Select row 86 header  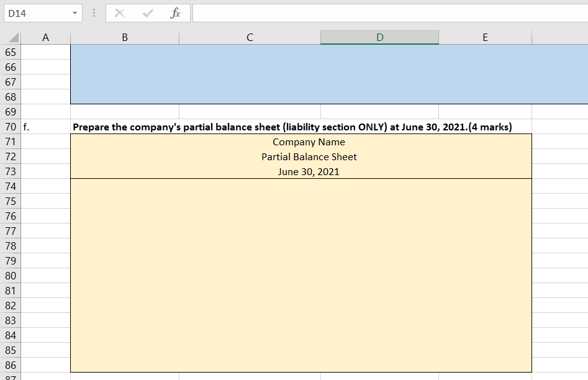point(11,365)
